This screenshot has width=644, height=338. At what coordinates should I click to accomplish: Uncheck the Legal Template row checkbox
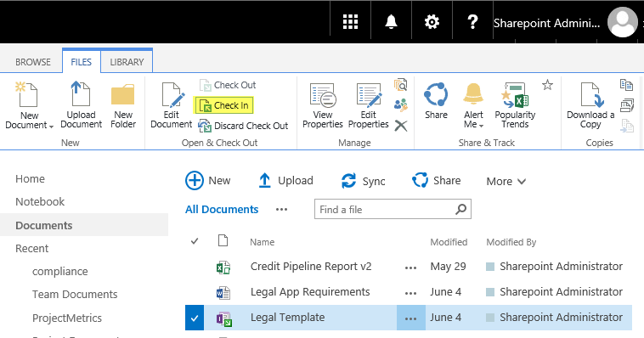195,318
